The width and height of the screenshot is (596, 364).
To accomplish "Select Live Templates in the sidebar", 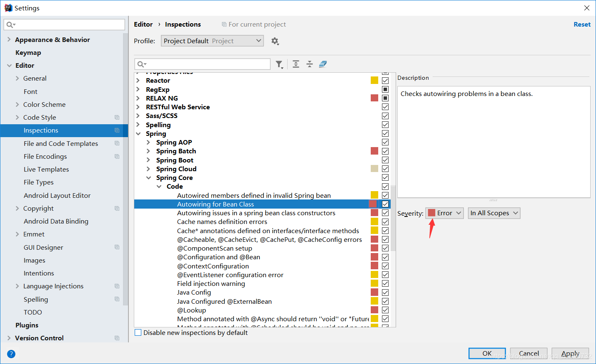I will pos(46,170).
